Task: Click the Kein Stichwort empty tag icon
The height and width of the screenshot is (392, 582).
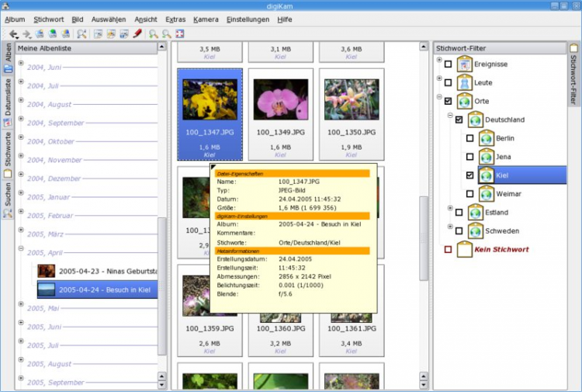Action: tap(464, 249)
